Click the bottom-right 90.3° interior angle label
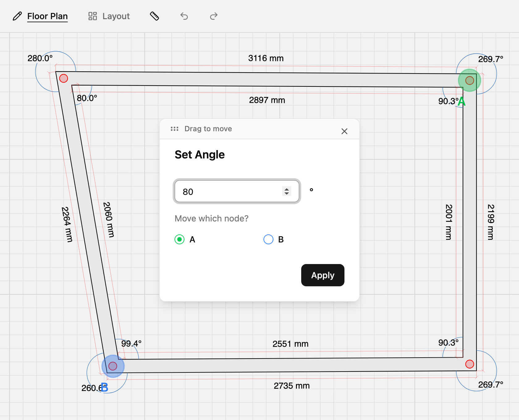 coord(448,342)
